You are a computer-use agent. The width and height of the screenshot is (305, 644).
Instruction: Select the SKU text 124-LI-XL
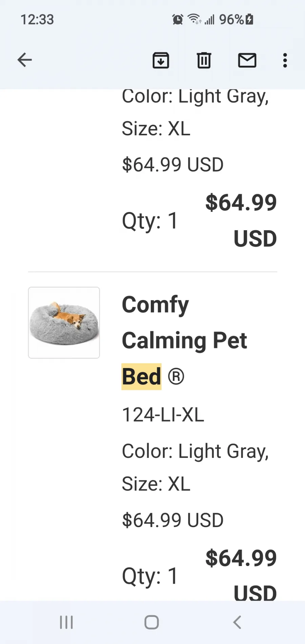[163, 415]
